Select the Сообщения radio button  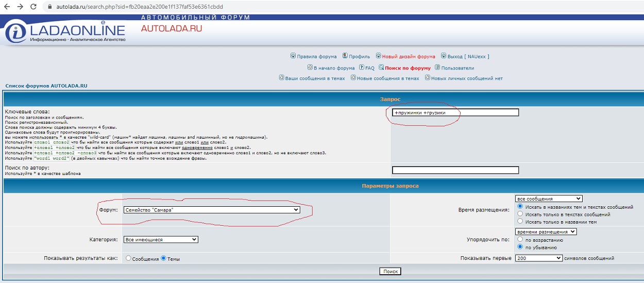pos(129,259)
